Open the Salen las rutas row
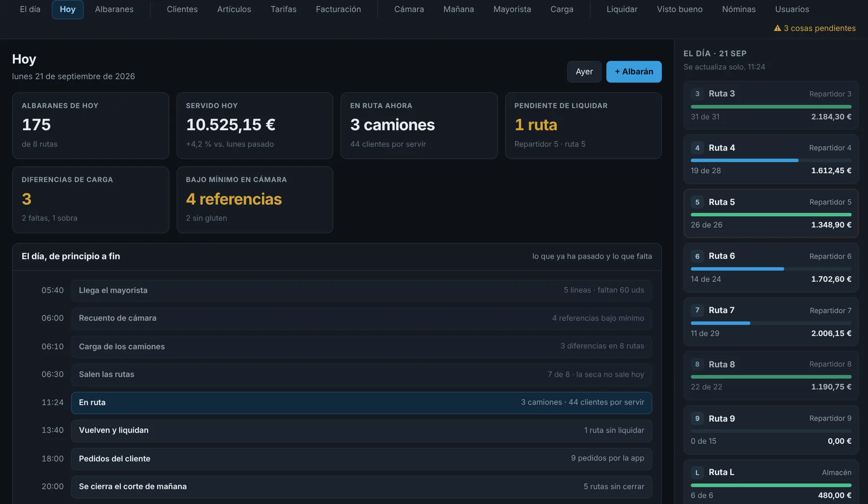868x504 pixels. click(x=361, y=374)
